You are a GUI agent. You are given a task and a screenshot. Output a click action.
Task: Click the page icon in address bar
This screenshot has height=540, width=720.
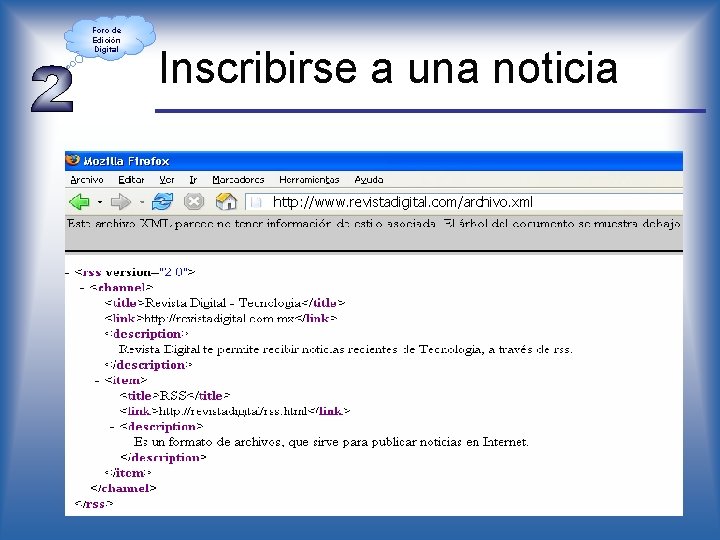point(256,202)
